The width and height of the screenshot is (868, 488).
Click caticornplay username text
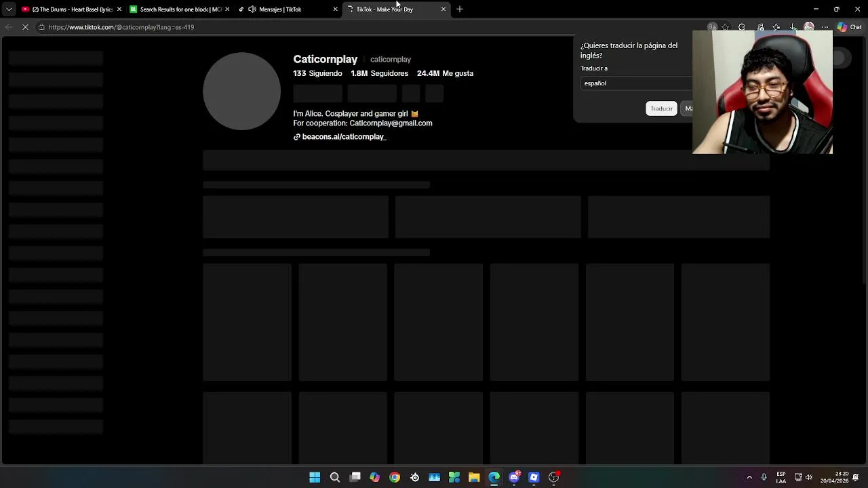(x=391, y=60)
